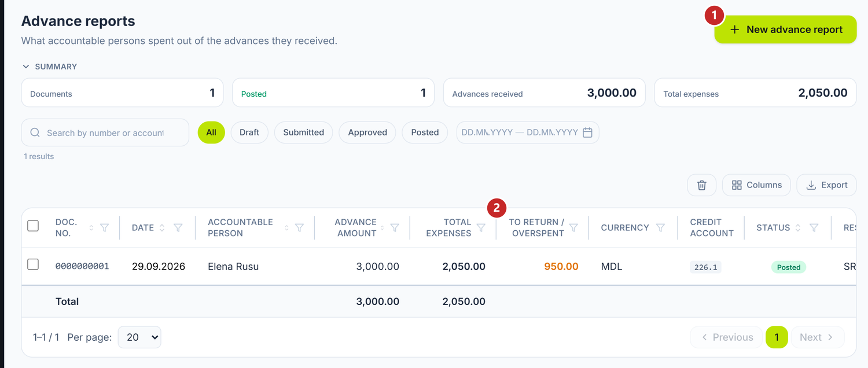Filter by Accountable Person column
This screenshot has height=368, width=868.
[x=300, y=228]
